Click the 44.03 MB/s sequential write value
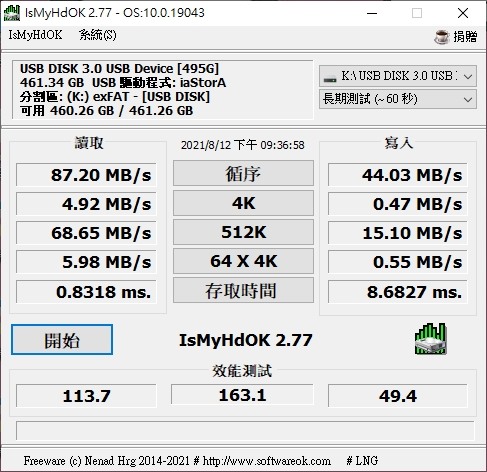 coord(398,175)
